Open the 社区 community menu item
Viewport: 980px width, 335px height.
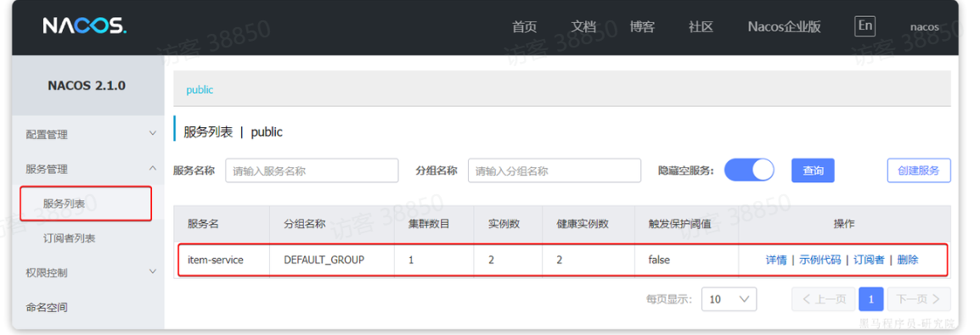point(701,27)
